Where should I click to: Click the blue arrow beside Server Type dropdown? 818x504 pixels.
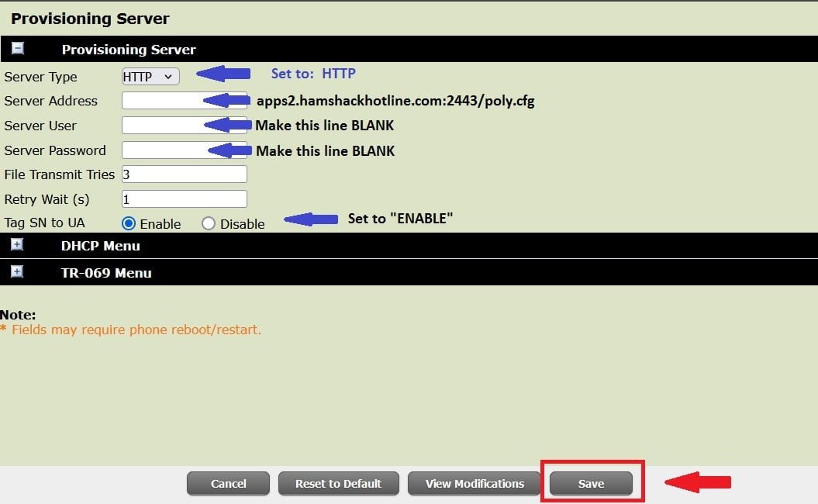pos(223,74)
